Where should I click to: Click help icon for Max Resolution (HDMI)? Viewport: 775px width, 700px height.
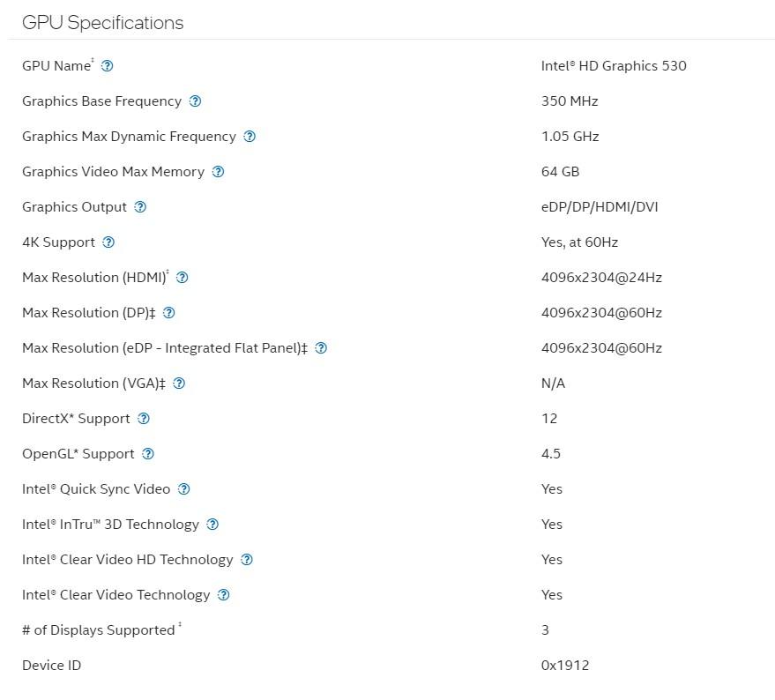(183, 278)
